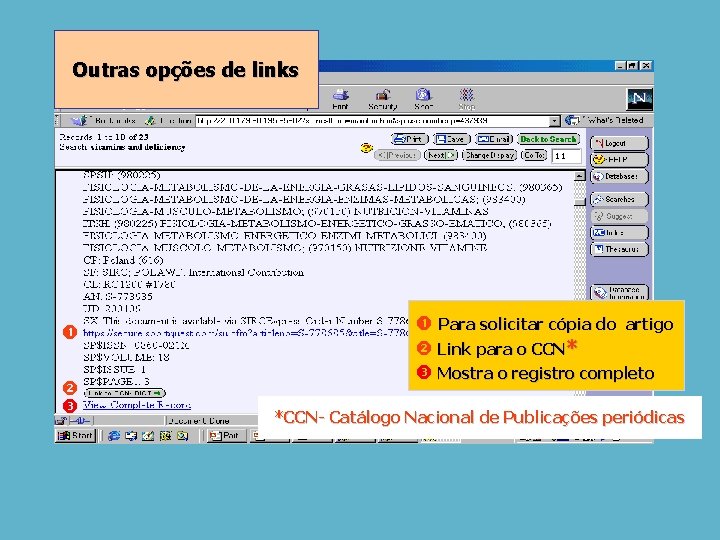The height and width of the screenshot is (540, 720).
Task: Click the Shop toolbar icon
Action: click(x=423, y=99)
